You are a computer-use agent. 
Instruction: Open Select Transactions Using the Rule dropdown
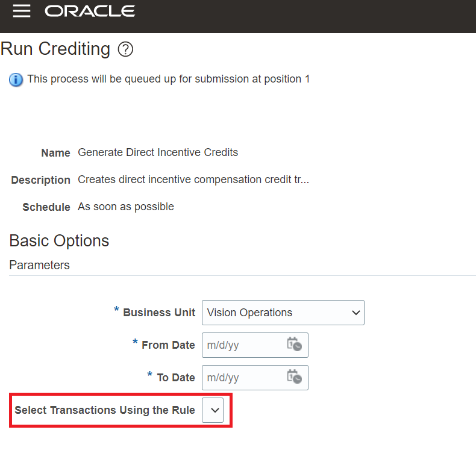[x=213, y=410]
